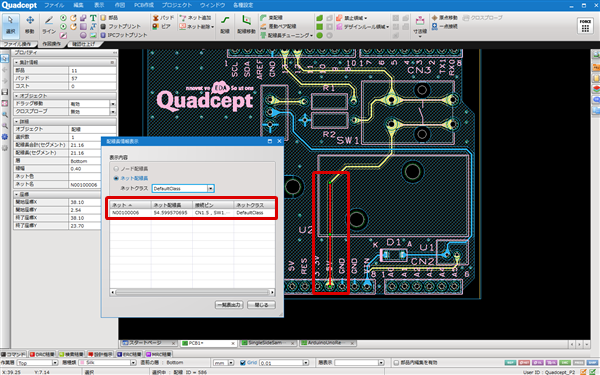
Task: Switch to the スタートページ tab
Action: (148, 343)
